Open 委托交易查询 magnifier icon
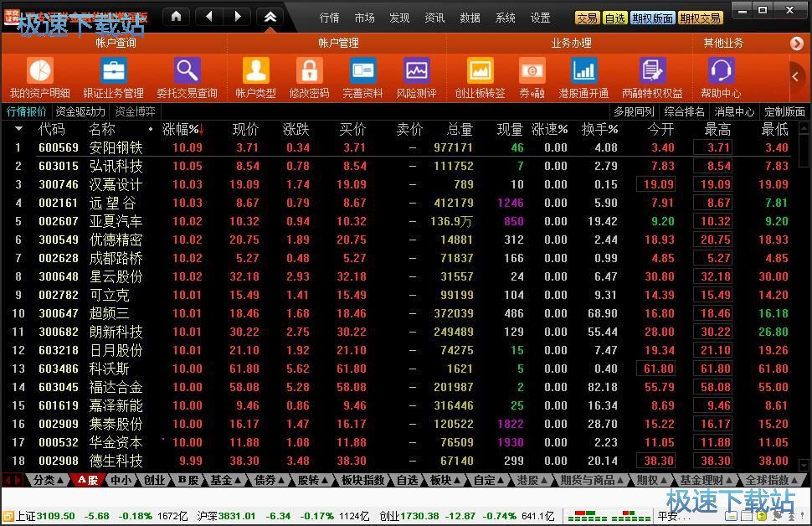812x526 pixels. pos(187,70)
